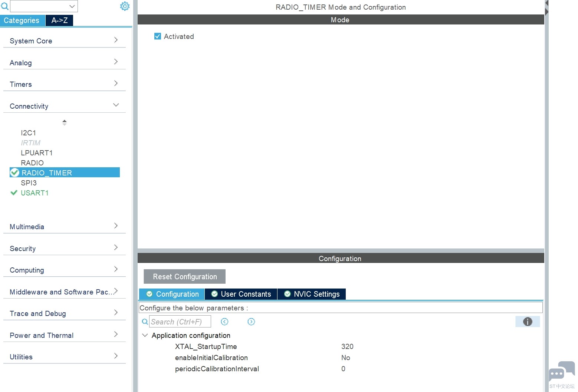Click the periodicCalibrationInterval value 0
578x392 pixels.
(x=343, y=369)
